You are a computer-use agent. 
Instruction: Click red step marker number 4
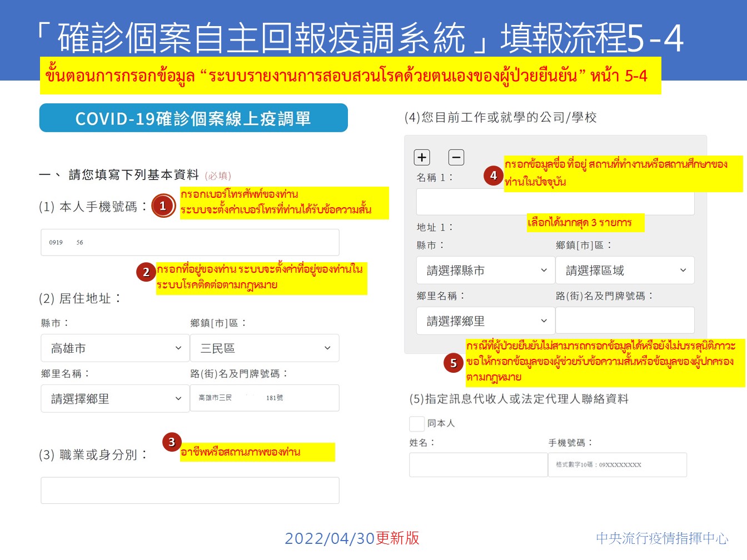tap(493, 176)
